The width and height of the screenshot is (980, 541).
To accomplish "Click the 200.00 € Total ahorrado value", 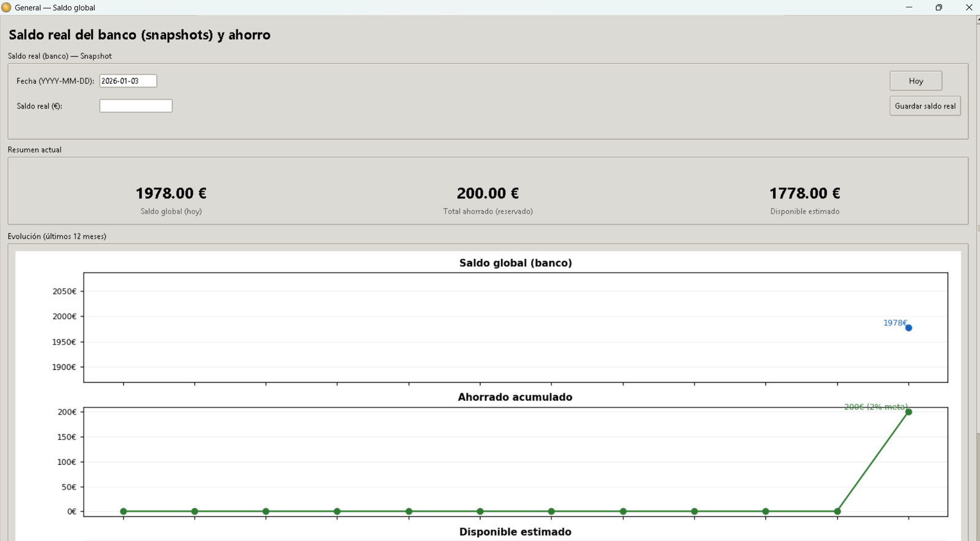I will (488, 194).
